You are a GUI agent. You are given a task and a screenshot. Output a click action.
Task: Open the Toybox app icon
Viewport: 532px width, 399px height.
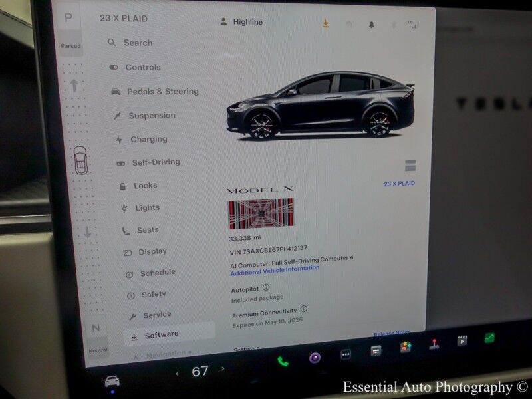point(406,347)
